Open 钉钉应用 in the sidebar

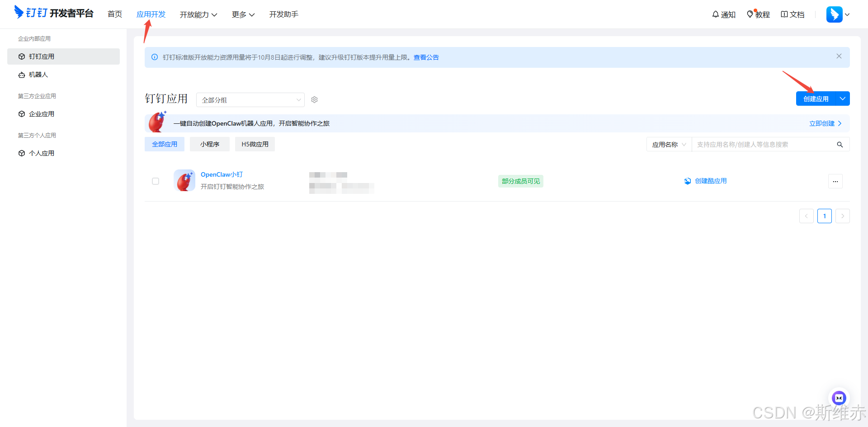[63, 56]
